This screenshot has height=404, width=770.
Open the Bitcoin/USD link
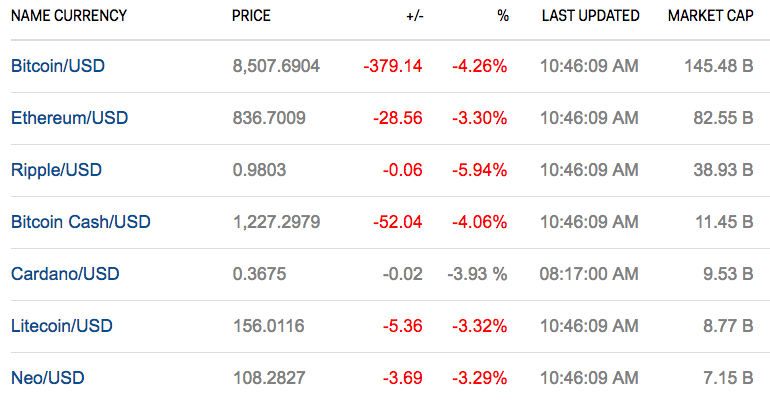57,66
